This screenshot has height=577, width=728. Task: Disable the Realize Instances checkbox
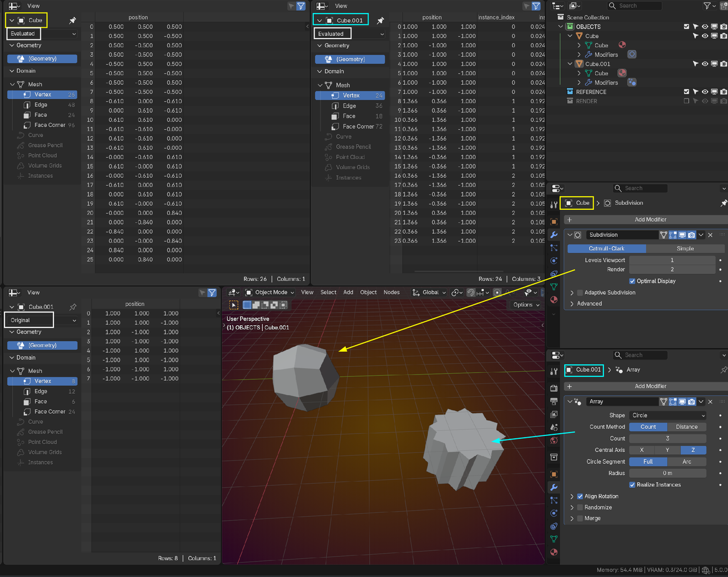pyautogui.click(x=632, y=485)
